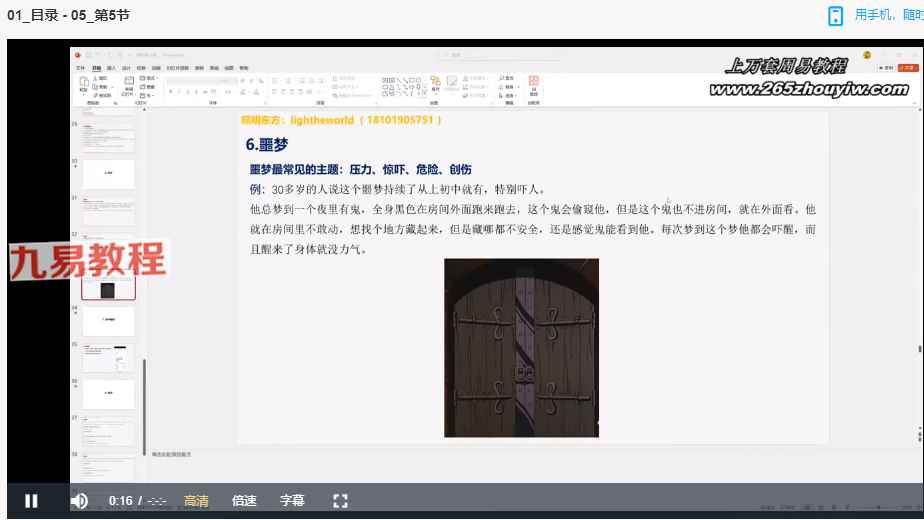Click the font name box
The height and width of the screenshot is (520, 924).
[x=200, y=81]
